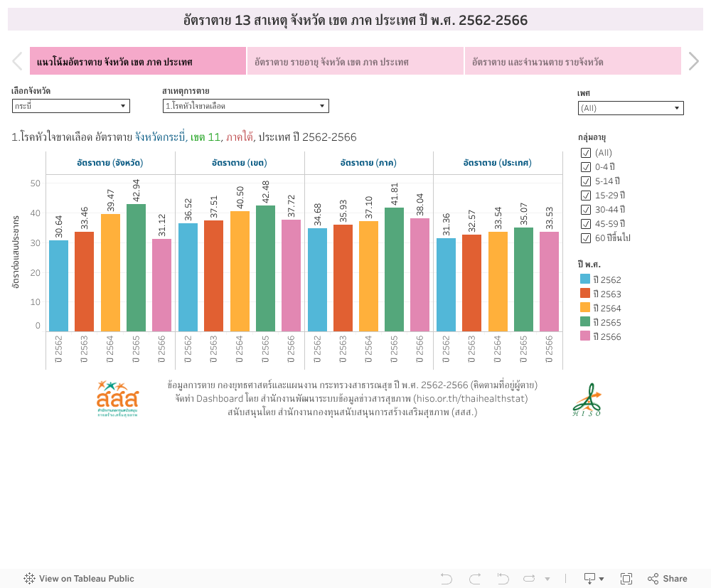This screenshot has width=711, height=588.
Task: Click the ปี 2565 green color legend swatch
Action: [586, 322]
